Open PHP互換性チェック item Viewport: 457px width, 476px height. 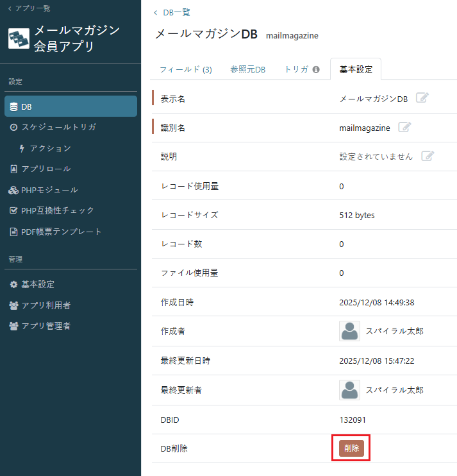[x=56, y=210]
